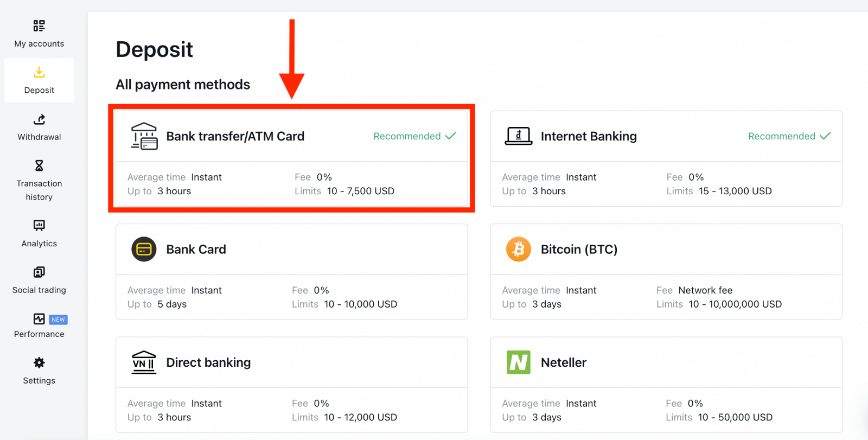Click the My accounts grid icon
The height and width of the screenshot is (440, 868).
(39, 26)
